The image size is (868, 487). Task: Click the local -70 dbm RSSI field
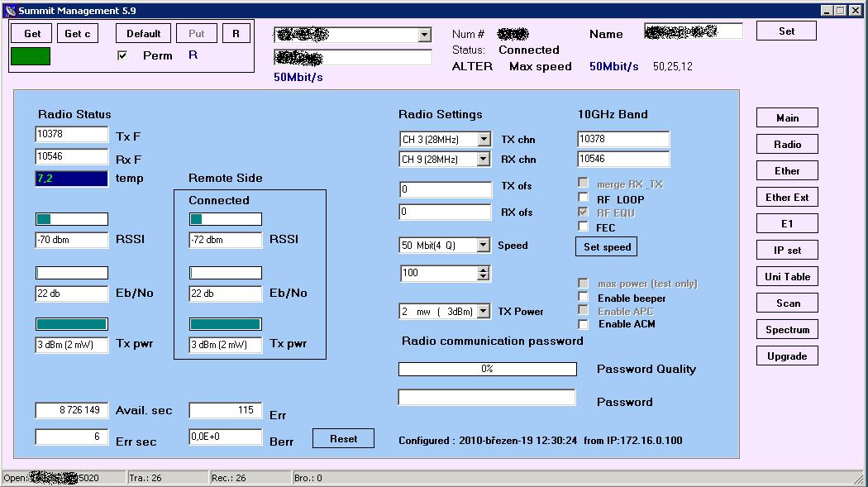71,240
